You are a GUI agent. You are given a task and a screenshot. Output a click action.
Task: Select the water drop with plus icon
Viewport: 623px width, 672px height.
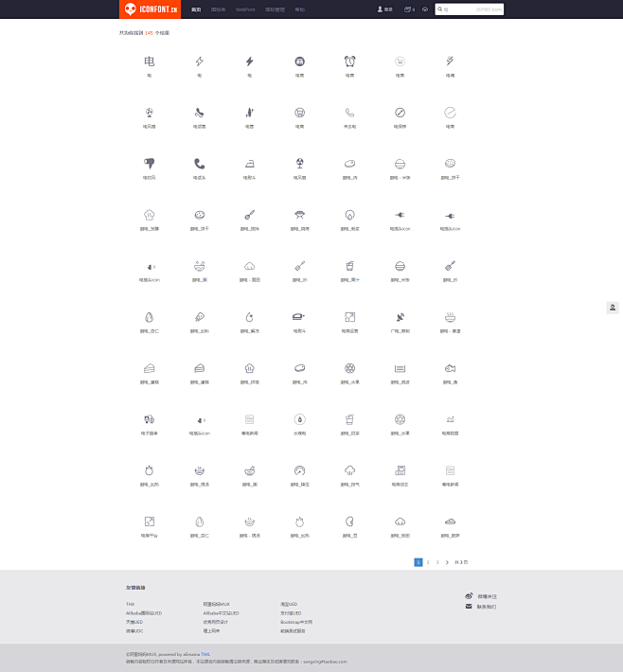pyautogui.click(x=250, y=317)
